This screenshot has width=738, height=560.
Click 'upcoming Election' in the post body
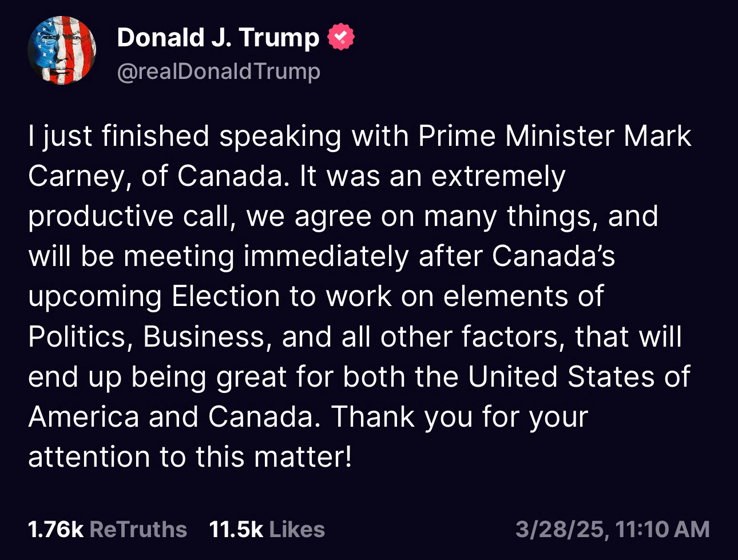(154, 297)
